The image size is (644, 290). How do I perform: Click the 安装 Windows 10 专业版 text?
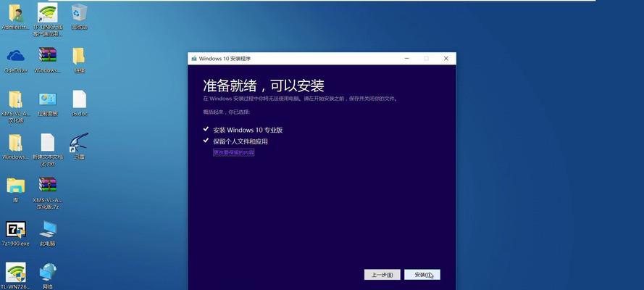(x=248, y=130)
